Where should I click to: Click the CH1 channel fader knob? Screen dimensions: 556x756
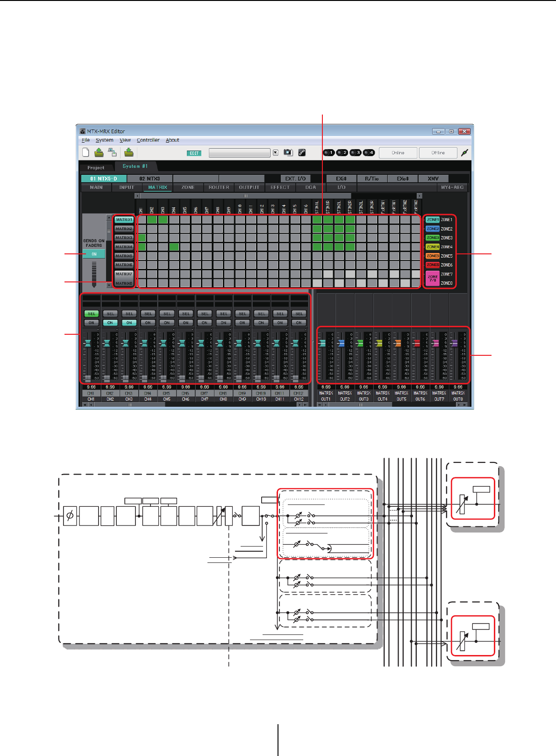coord(87,344)
